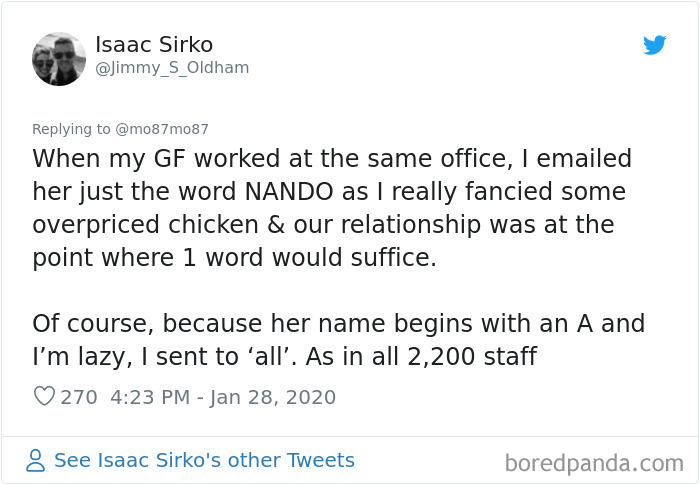This screenshot has height=485, width=700.
Task: Click the phrase 'overpriced chicken' in the tweet
Action: [x=145, y=225]
